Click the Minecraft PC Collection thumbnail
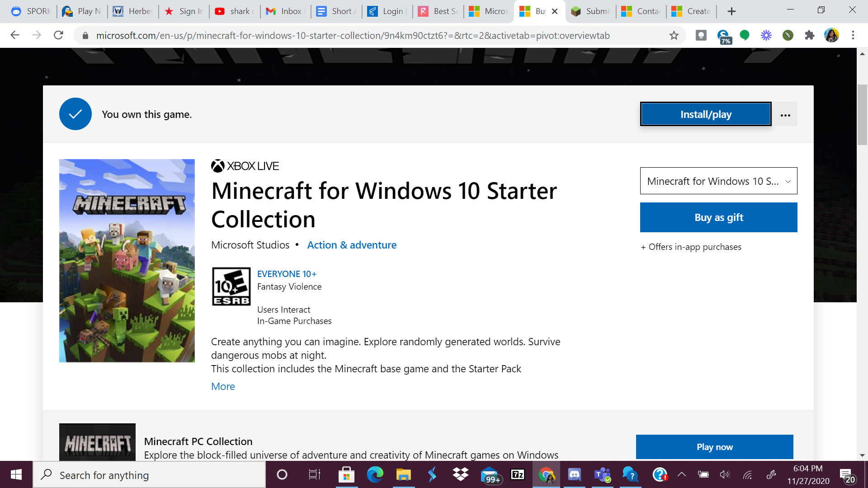The image size is (868, 488). [97, 442]
